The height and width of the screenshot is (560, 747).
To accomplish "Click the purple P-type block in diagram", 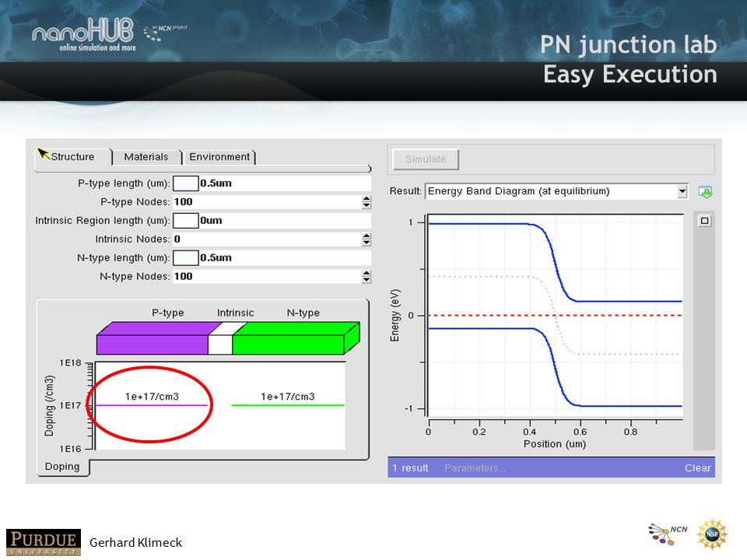I will [153, 344].
